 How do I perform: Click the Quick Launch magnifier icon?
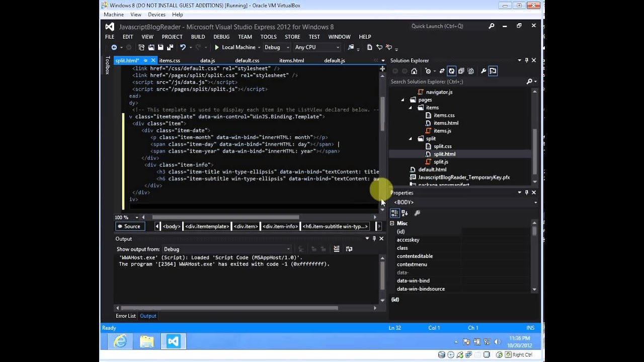pos(492,26)
